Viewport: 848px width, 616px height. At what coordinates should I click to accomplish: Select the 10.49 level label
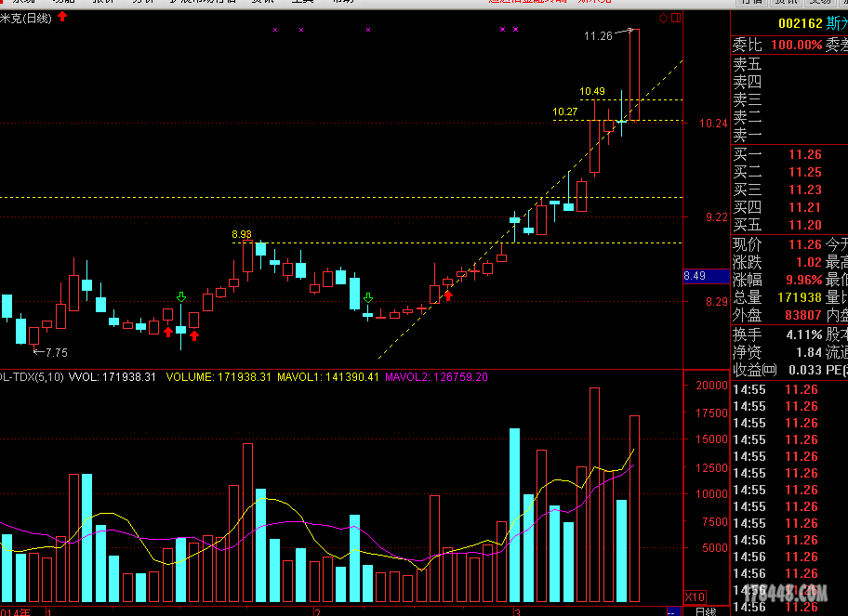point(592,91)
